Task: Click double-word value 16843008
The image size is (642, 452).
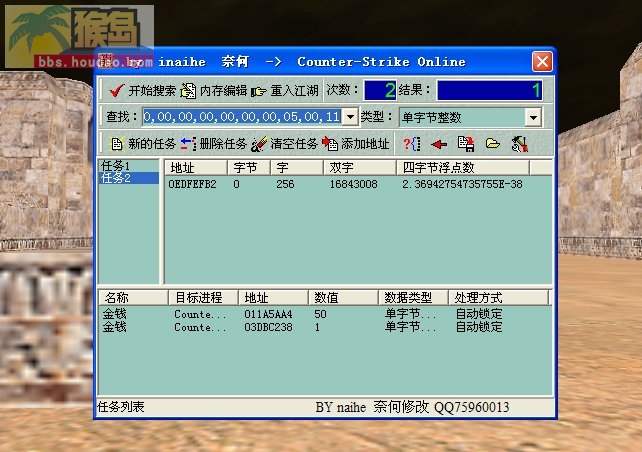Action: (x=353, y=184)
